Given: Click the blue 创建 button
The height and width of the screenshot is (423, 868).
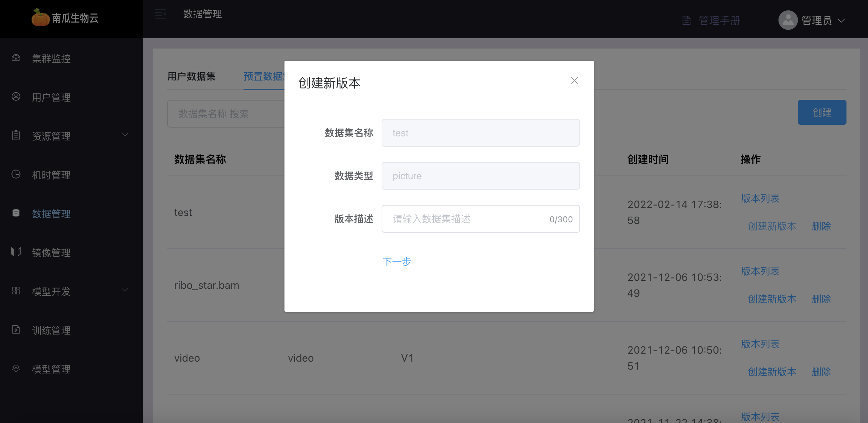Looking at the screenshot, I should coord(822,112).
